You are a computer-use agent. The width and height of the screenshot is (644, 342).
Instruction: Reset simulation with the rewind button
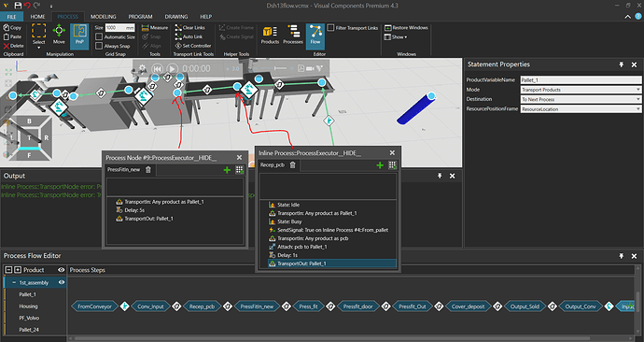click(157, 68)
